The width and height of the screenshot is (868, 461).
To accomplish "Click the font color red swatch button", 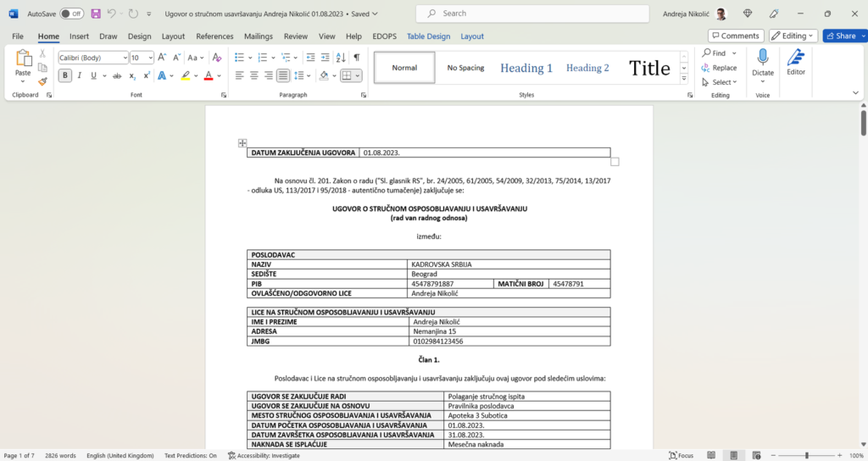I will [208, 75].
